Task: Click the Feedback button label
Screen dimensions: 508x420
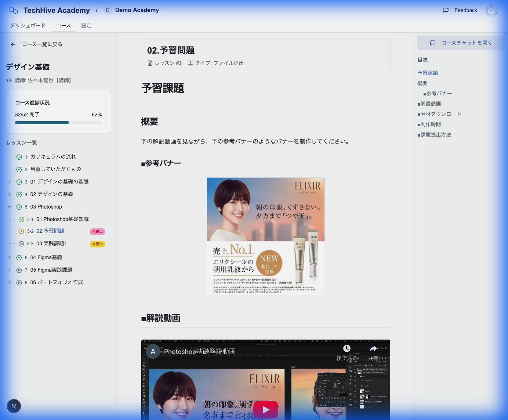Action: pyautogui.click(x=466, y=10)
